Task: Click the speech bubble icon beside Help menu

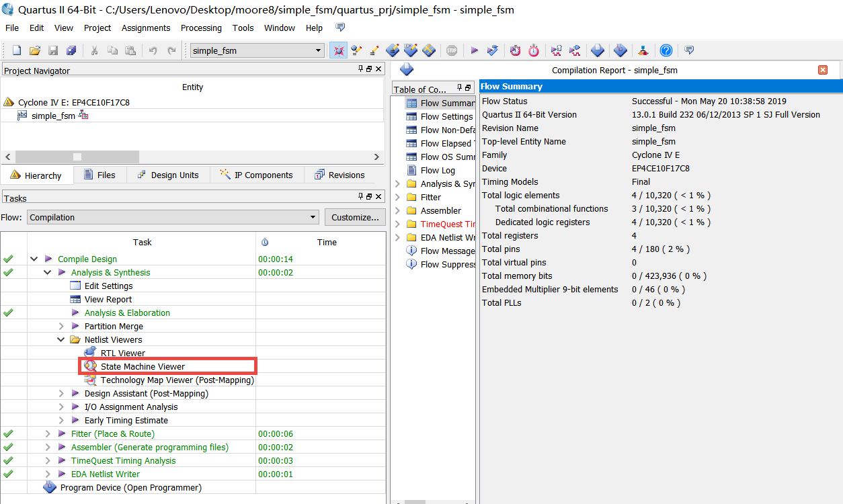Action: [341, 28]
